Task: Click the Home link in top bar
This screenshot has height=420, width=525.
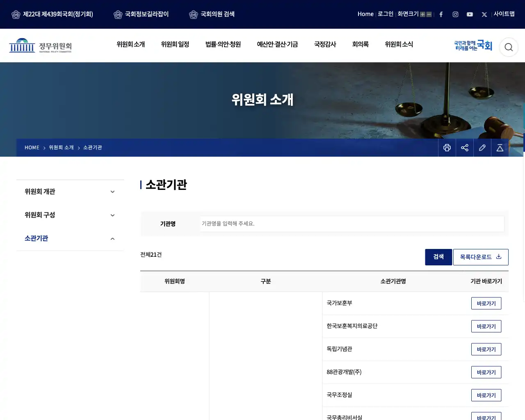Action: coord(365,14)
